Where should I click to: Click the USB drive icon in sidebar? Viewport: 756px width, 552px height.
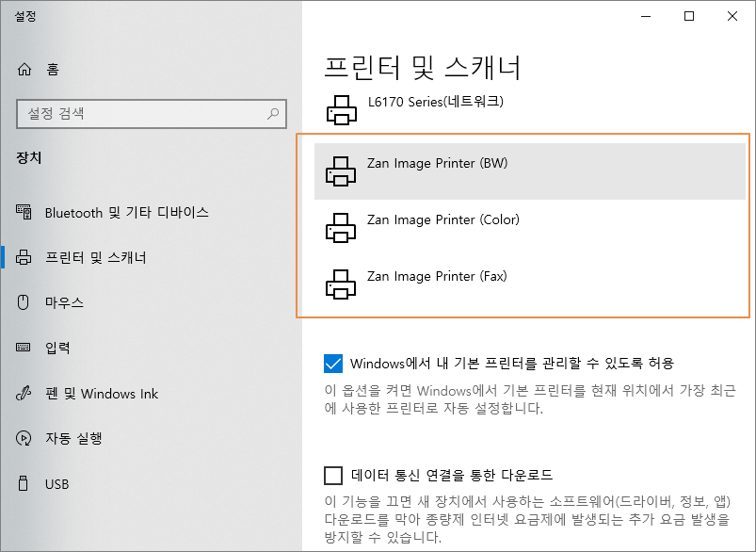pyautogui.click(x=23, y=483)
